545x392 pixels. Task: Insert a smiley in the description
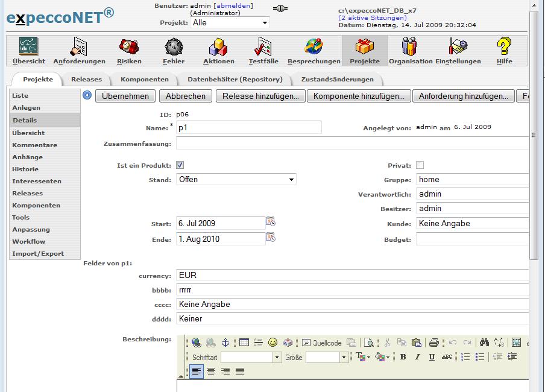273,343
